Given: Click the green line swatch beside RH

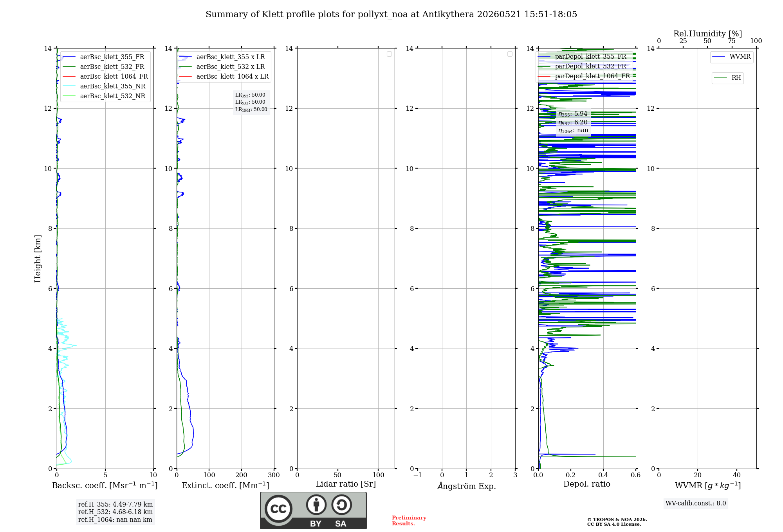Looking at the screenshot, I should point(720,78).
